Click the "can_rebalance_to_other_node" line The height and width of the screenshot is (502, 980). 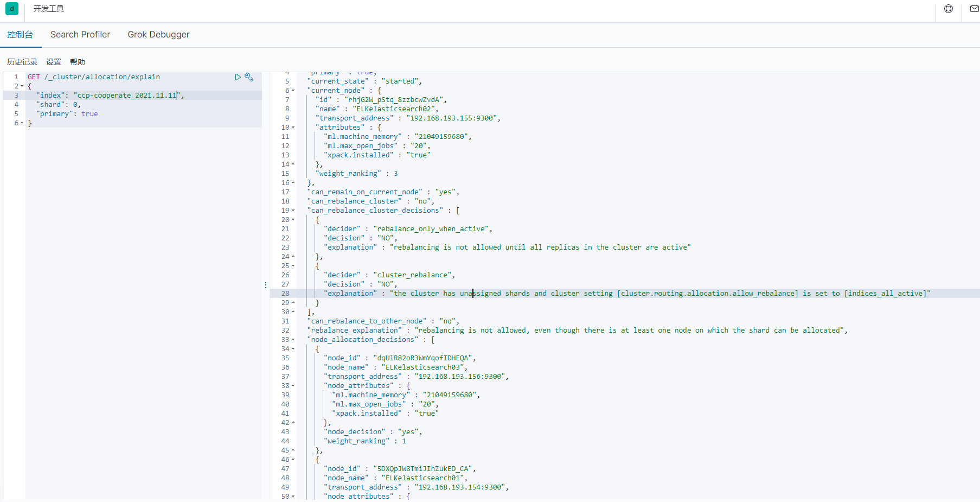click(383, 321)
